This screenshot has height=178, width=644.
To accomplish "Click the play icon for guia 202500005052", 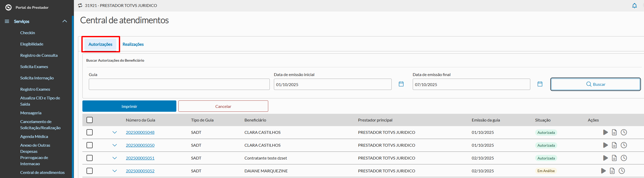I will 603,171.
